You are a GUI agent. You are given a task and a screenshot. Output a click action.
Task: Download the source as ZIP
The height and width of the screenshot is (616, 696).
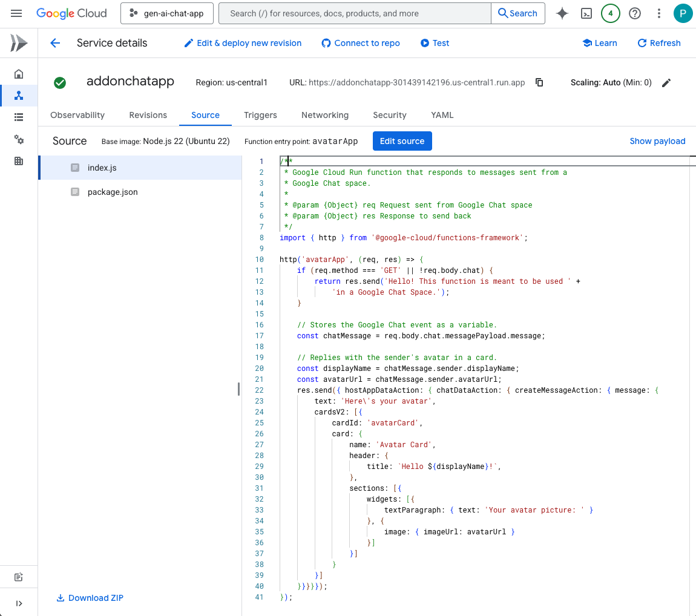tap(90, 598)
